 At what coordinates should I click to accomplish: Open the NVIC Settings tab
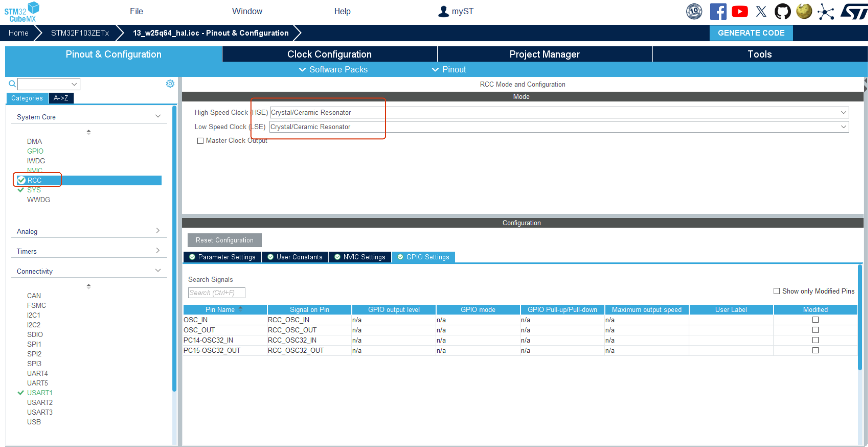click(x=360, y=257)
